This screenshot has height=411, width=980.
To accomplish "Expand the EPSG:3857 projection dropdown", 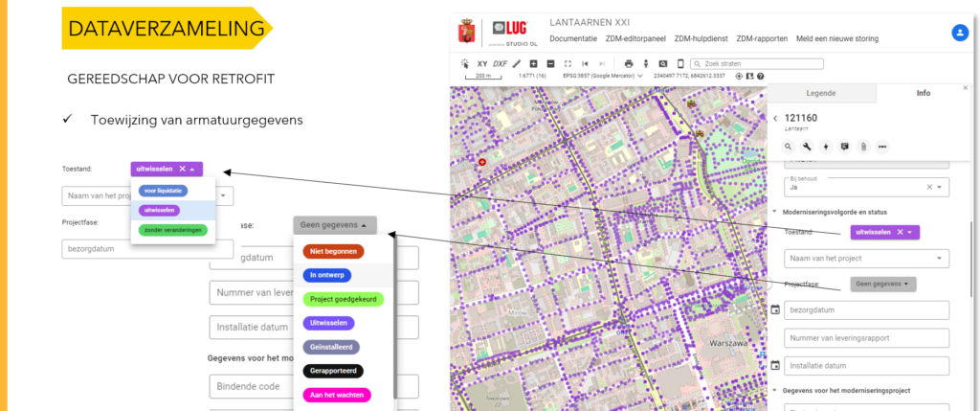I will pyautogui.click(x=639, y=75).
